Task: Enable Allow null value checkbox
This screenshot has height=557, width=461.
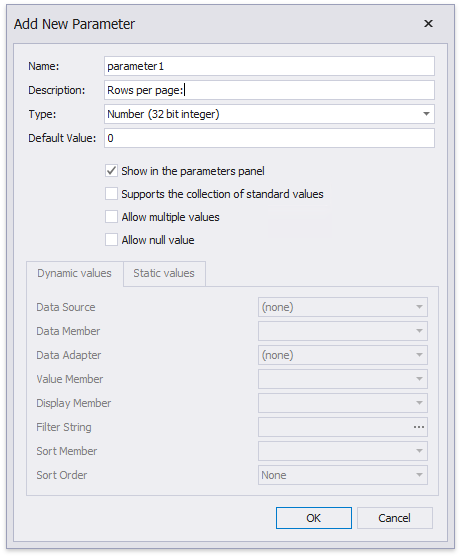Action: [x=111, y=240]
